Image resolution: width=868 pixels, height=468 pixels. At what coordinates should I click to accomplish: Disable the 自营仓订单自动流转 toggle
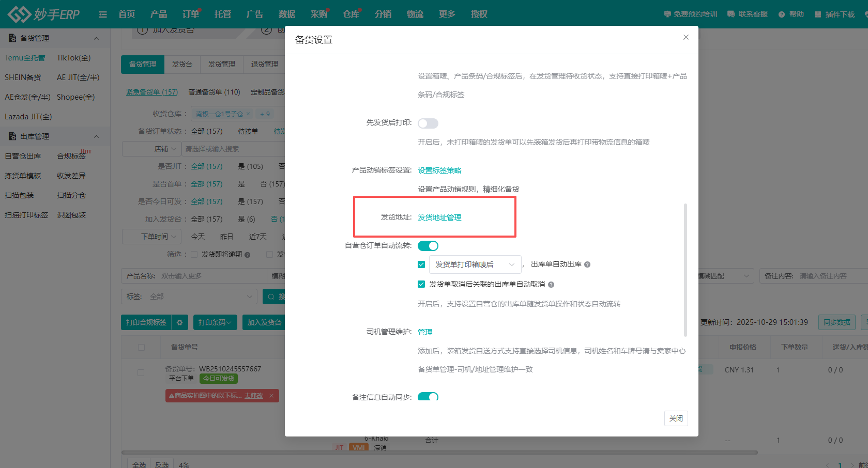pyautogui.click(x=428, y=245)
